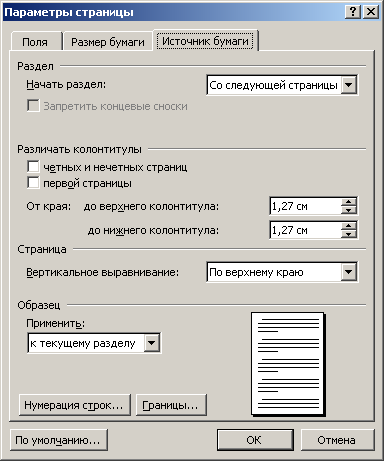Decrease the верхнего колонтитула distance
This screenshot has height=461, width=384.
[x=349, y=210]
